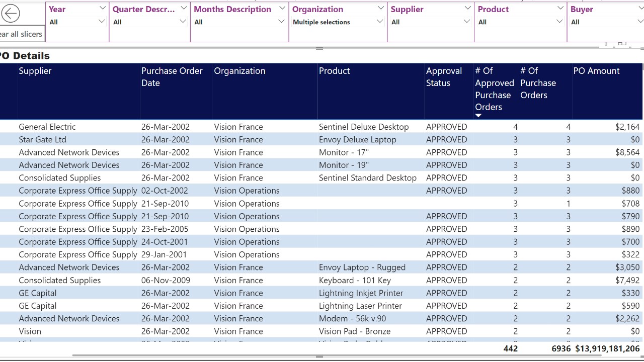Expand the Buyer slicer header chevron

(640, 9)
